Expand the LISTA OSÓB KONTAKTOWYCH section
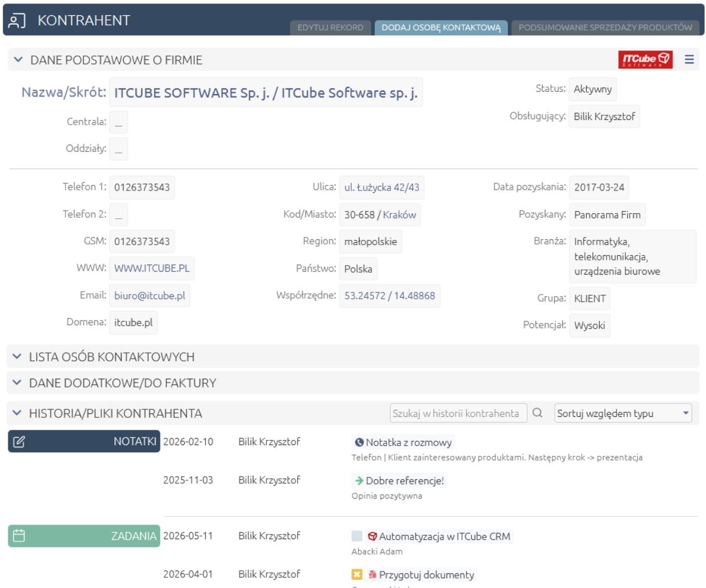This screenshot has width=706, height=588. tap(16, 356)
